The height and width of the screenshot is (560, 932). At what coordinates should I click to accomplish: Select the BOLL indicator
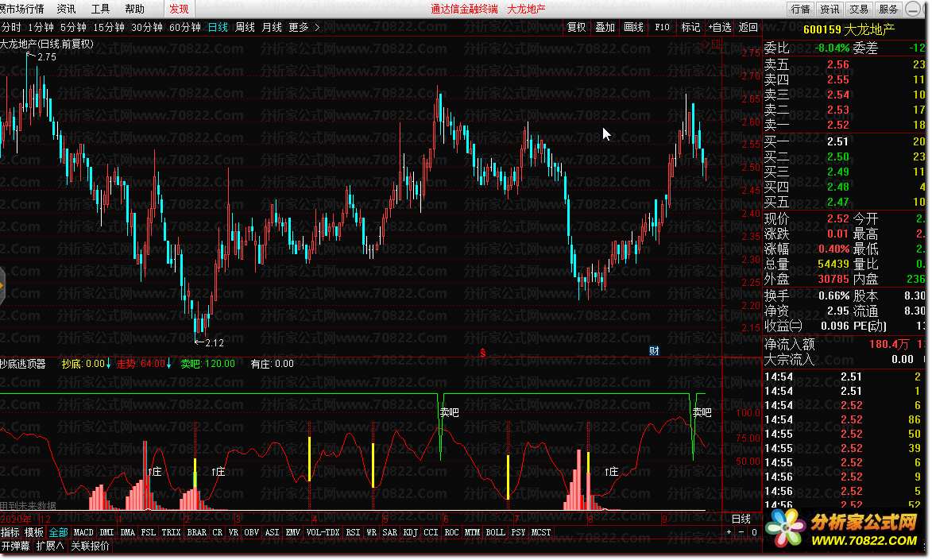pos(495,533)
